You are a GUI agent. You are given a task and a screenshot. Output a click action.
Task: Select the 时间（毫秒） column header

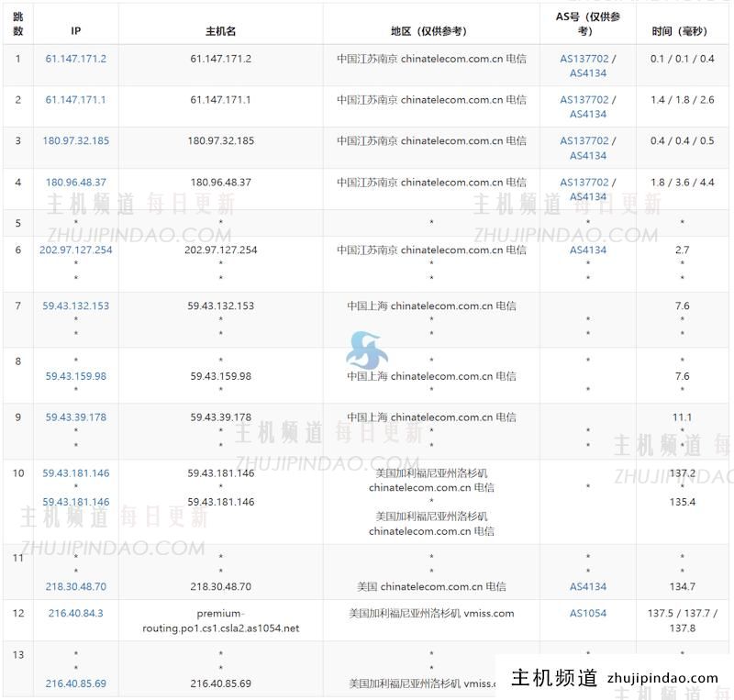click(680, 31)
